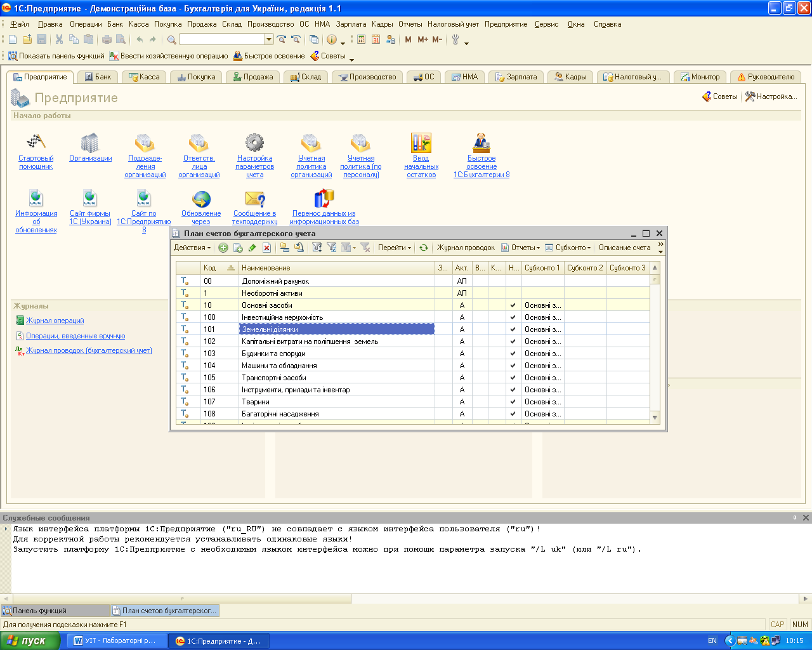Switch to the Руководителю tab
The image size is (812, 650).
(x=766, y=77)
